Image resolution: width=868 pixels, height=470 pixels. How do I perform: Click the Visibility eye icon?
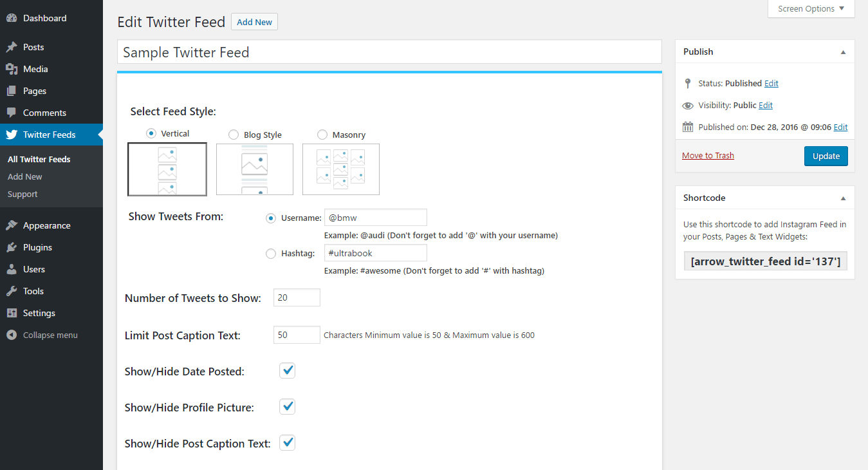click(688, 105)
